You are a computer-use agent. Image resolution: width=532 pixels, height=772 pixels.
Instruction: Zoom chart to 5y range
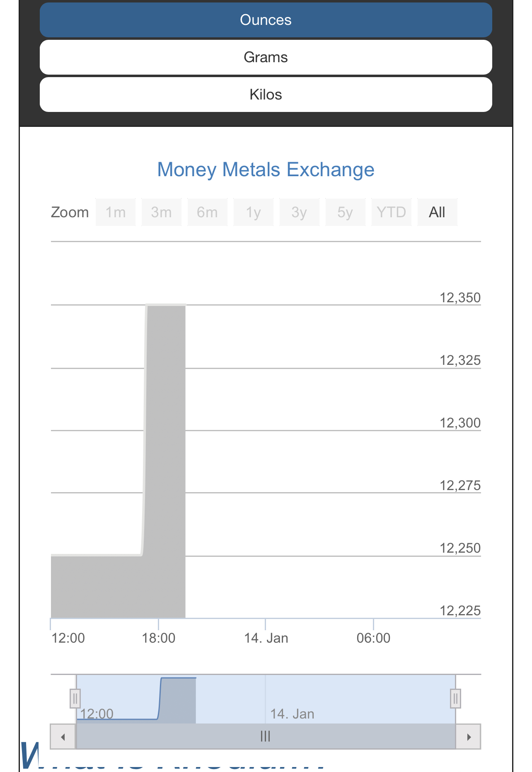346,212
